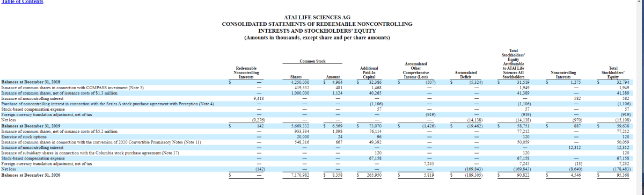Select the 2020 Convertible Promissory Notes row label
644x195 pixels.
(x=101, y=142)
